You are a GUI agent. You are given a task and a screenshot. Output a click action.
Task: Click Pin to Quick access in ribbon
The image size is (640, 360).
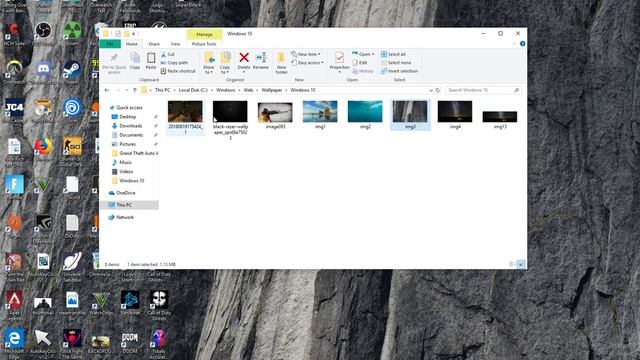coord(114,63)
